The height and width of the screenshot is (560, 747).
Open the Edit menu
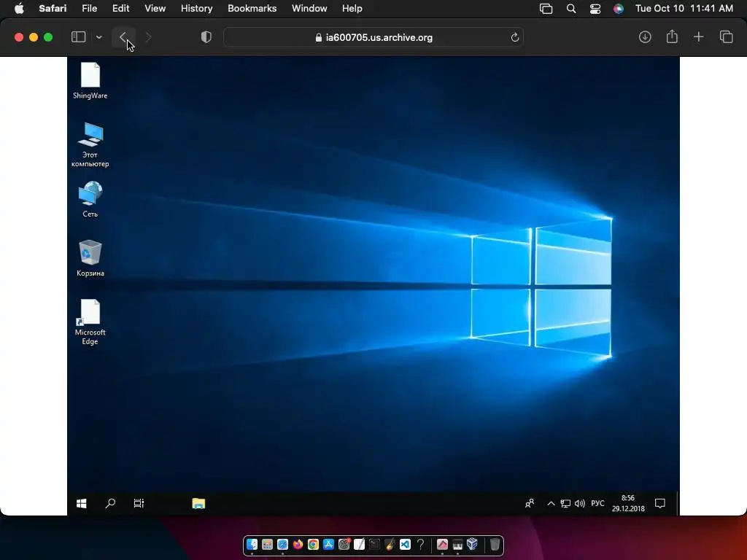(x=120, y=8)
